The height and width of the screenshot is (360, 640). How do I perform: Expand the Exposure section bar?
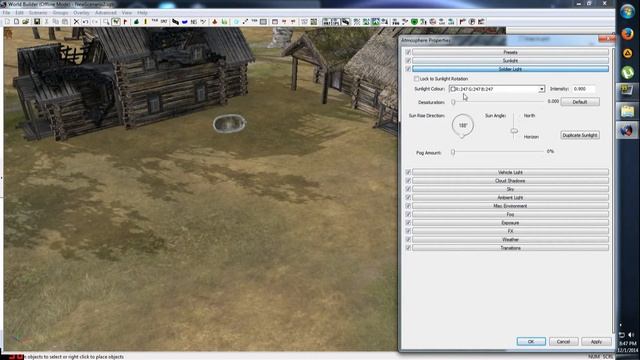pyautogui.click(x=510, y=223)
